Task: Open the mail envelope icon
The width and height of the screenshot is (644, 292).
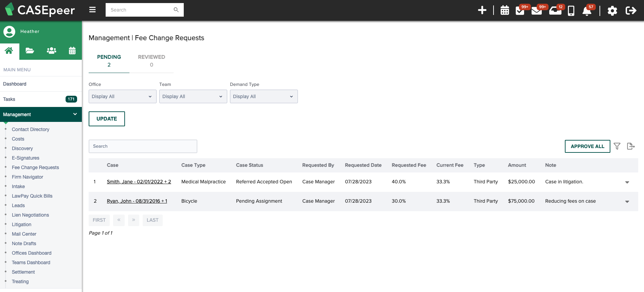Action: click(x=537, y=10)
